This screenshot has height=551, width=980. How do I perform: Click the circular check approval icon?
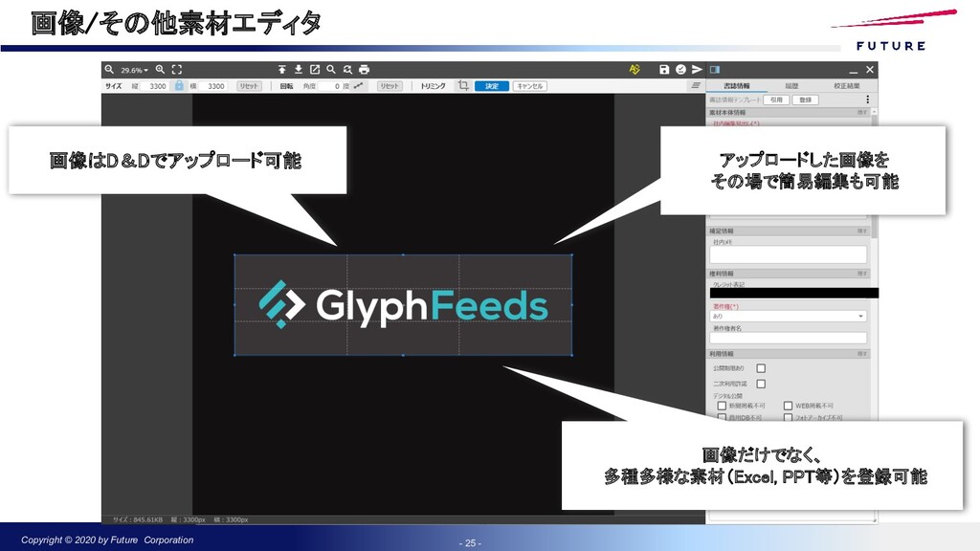[x=680, y=69]
